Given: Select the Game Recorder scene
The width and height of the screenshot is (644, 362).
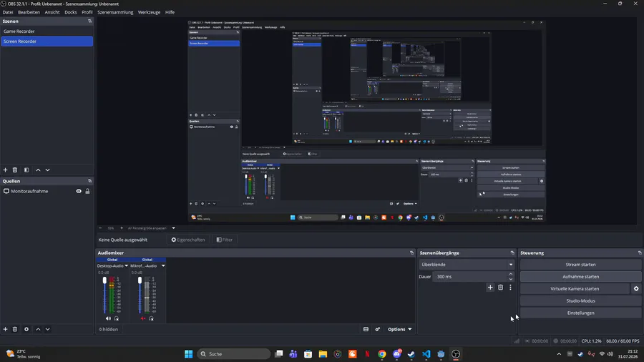Looking at the screenshot, I should pyautogui.click(x=47, y=31).
